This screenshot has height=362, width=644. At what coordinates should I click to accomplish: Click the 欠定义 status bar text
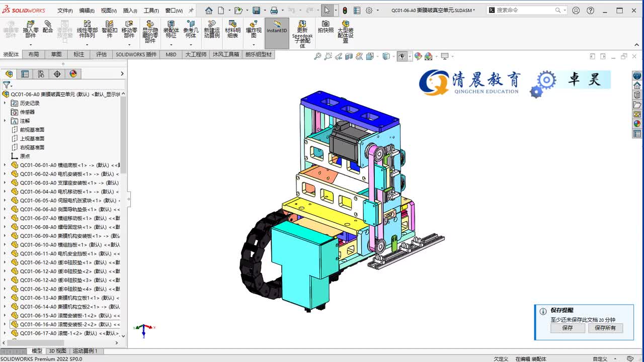pos(501,359)
